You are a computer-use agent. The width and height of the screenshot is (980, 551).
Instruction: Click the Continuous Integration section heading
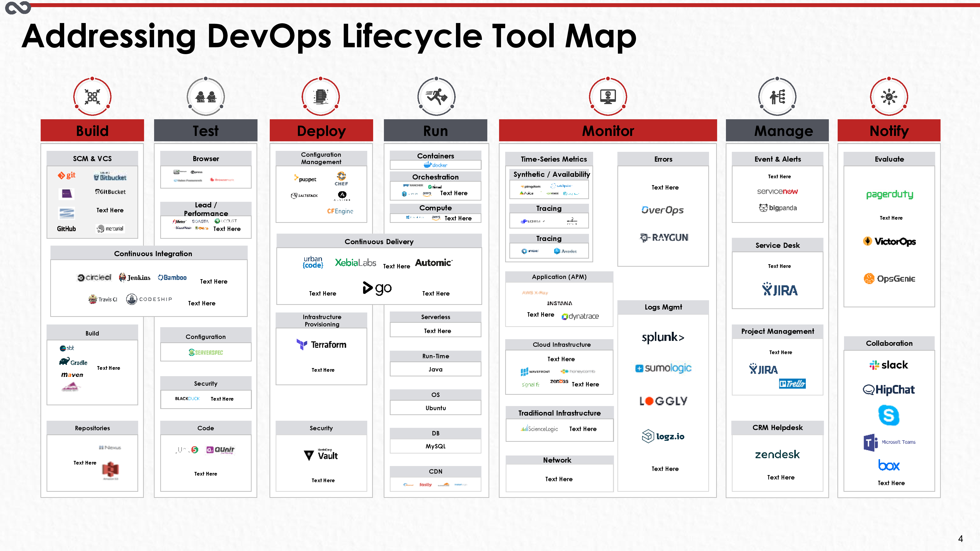[153, 254]
